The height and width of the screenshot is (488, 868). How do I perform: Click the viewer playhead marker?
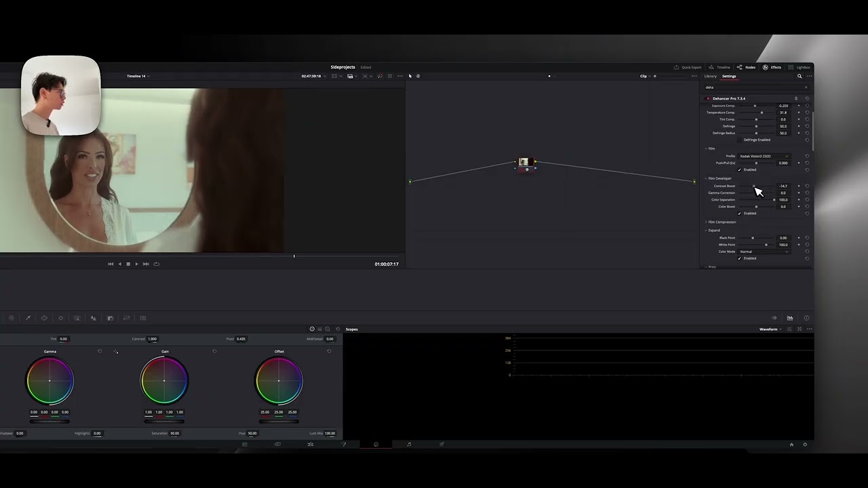[294, 256]
